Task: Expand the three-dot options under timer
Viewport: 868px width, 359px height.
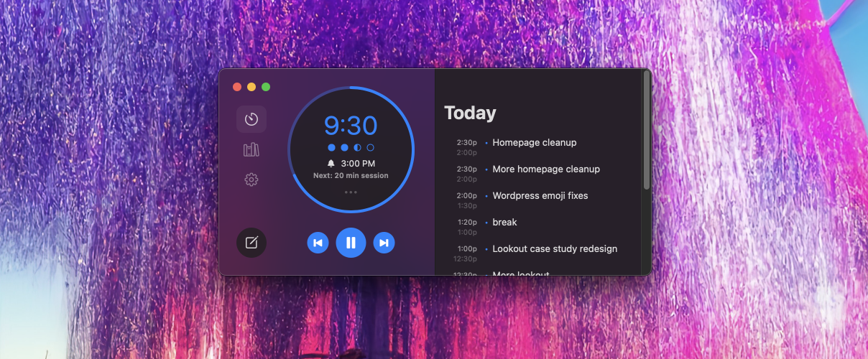Action: click(351, 192)
